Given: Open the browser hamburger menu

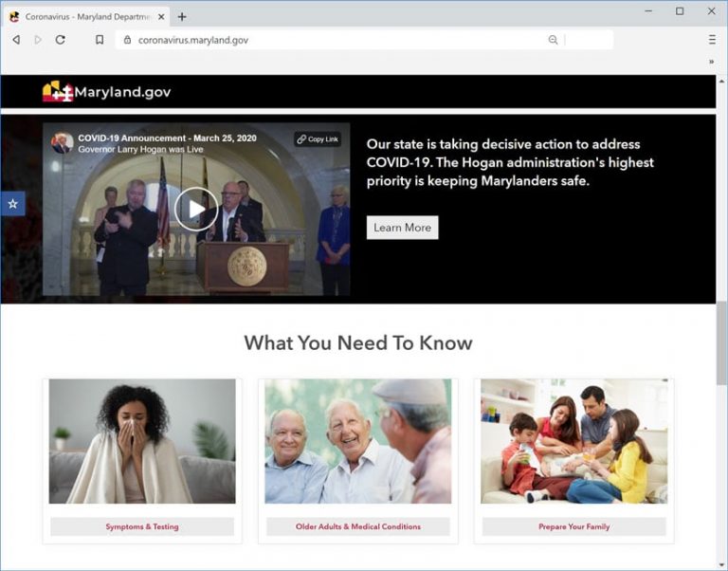Looking at the screenshot, I should [712, 40].
